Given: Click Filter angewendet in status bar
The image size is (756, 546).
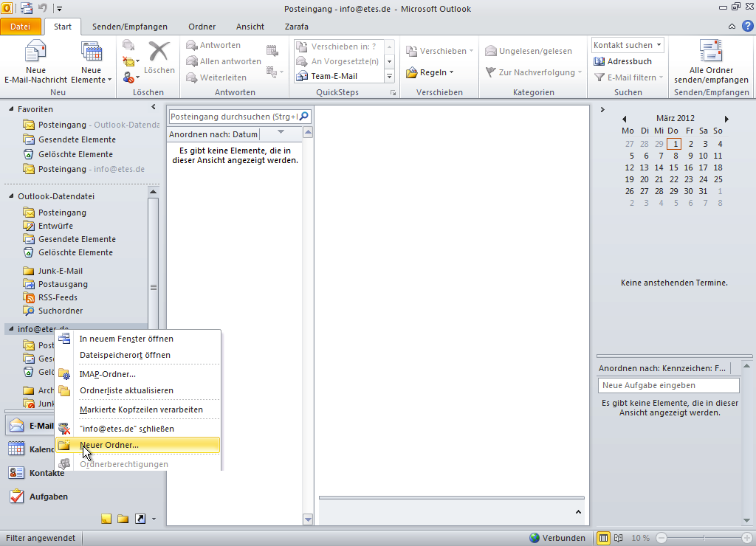Looking at the screenshot, I should point(41,538).
